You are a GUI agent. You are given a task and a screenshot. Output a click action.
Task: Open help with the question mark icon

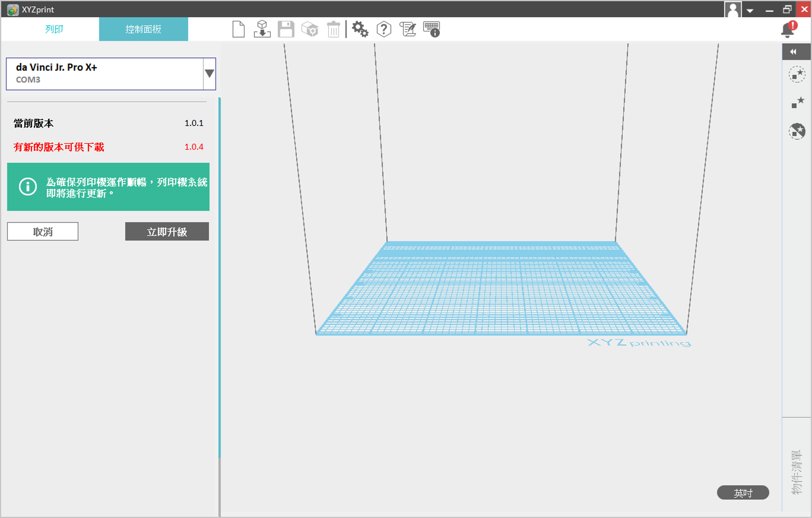pyautogui.click(x=384, y=29)
